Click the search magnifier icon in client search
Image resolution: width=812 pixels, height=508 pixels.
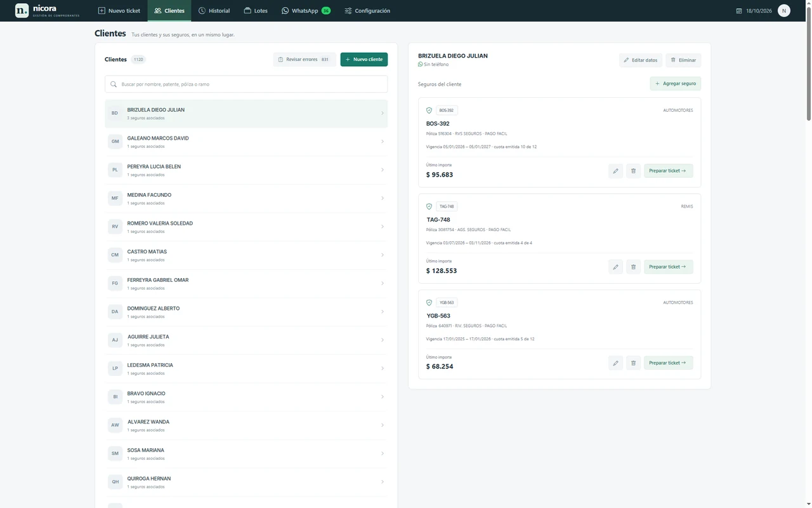click(x=114, y=84)
